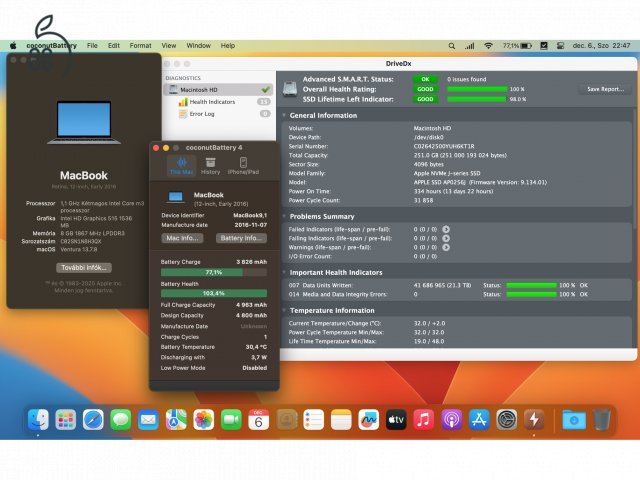The width and height of the screenshot is (640, 480).
Task: Click the Mac Info... button
Action: pyautogui.click(x=182, y=238)
